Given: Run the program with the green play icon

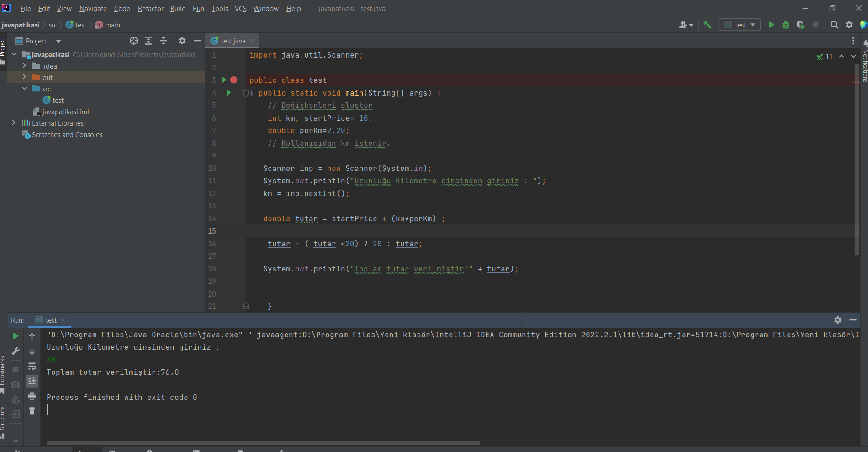Looking at the screenshot, I should pyautogui.click(x=771, y=25).
